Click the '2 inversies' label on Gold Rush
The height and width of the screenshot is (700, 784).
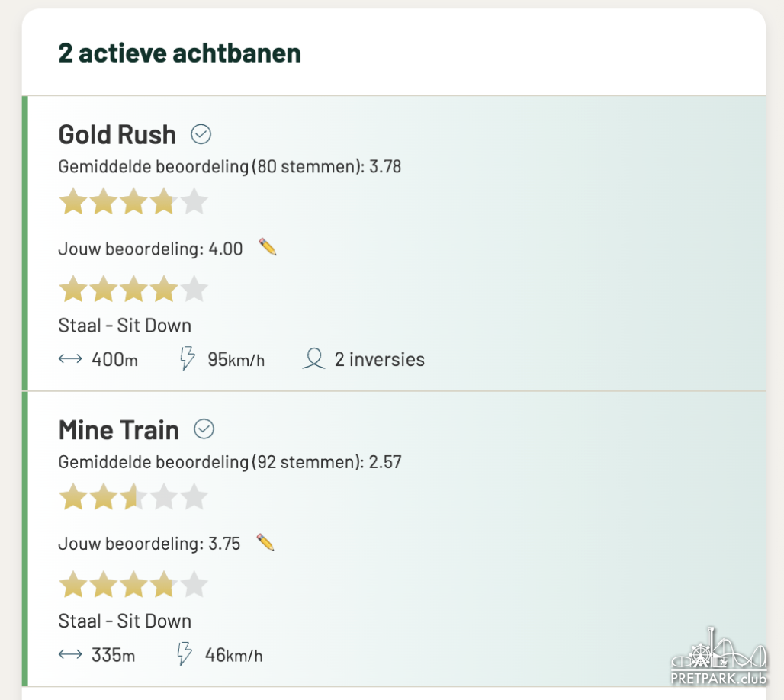(379, 359)
